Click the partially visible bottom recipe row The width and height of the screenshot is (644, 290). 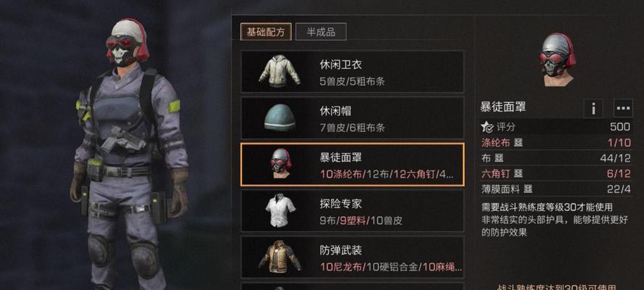[352, 286]
